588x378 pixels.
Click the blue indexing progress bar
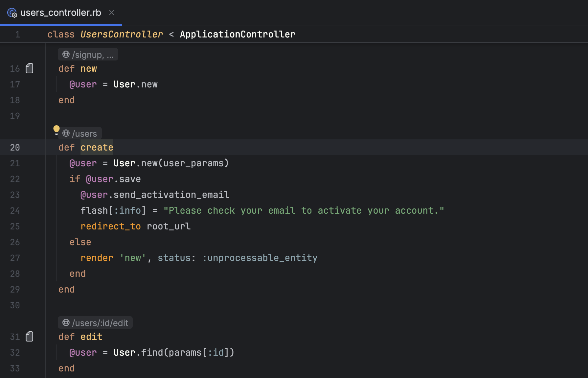coord(61,24)
